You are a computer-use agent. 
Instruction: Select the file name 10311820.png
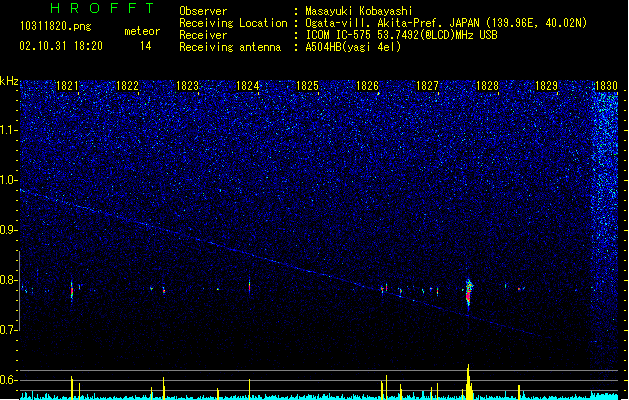tap(55, 26)
